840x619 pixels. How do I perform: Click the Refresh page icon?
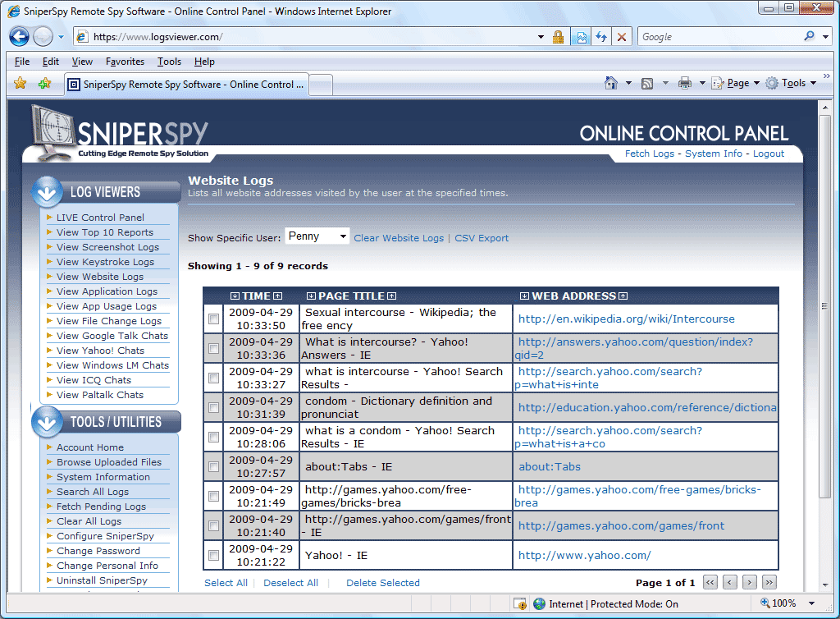pyautogui.click(x=601, y=37)
